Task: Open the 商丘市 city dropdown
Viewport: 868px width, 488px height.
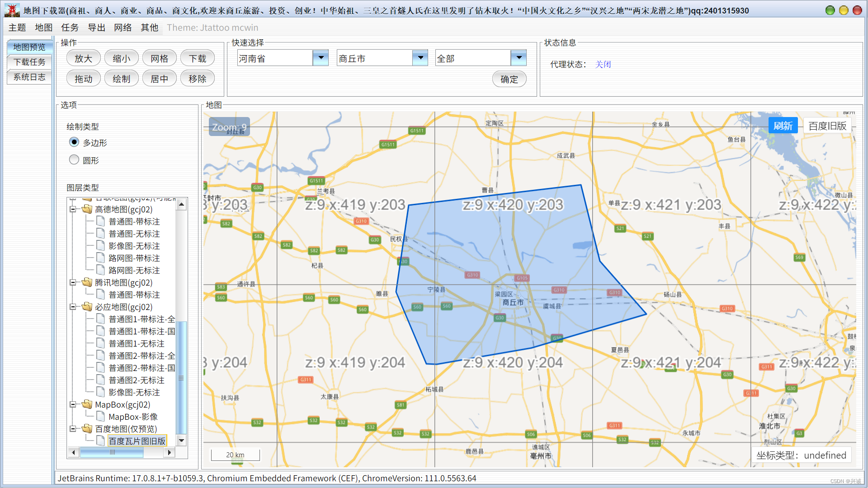Action: tap(420, 58)
